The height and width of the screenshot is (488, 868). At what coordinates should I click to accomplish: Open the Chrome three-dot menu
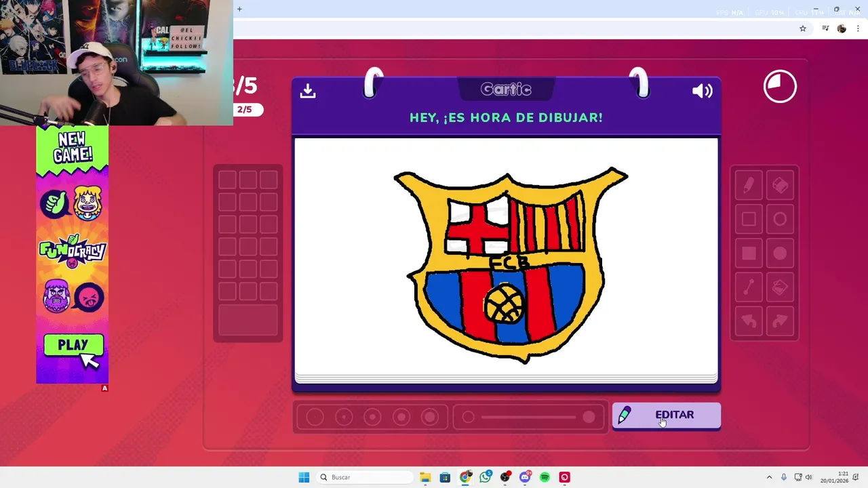(x=858, y=28)
